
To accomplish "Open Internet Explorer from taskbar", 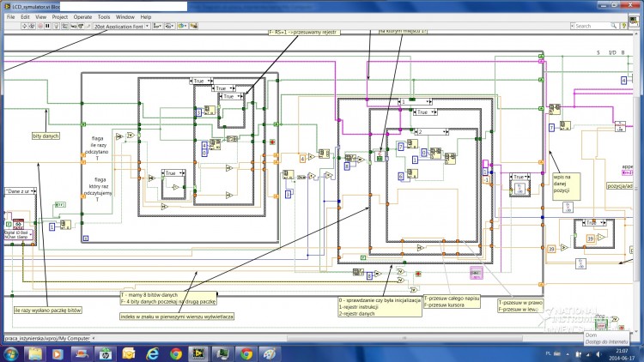I will tap(152, 353).
